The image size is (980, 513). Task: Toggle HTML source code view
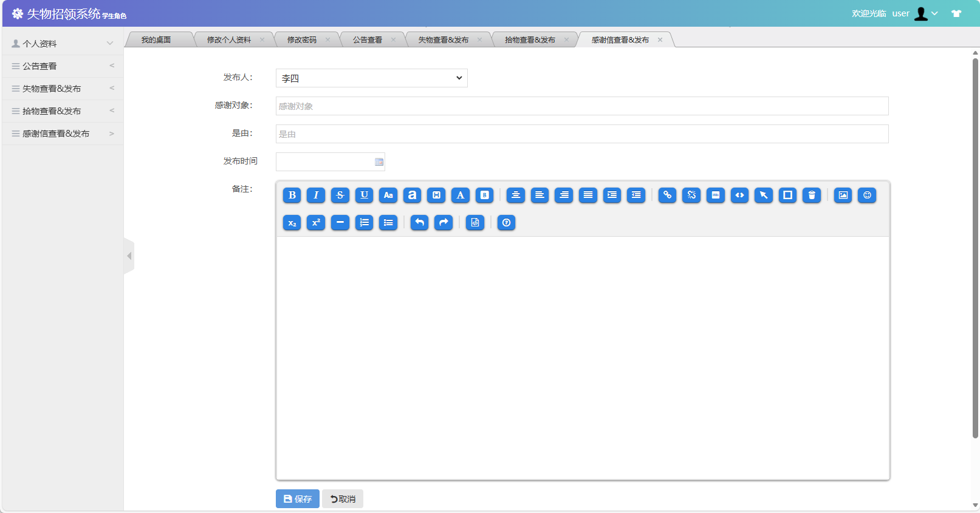click(475, 223)
